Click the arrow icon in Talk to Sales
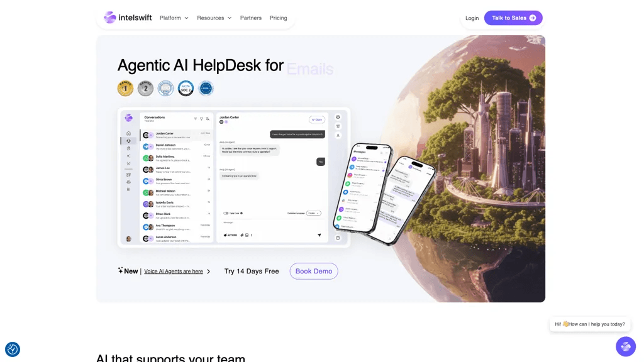The width and height of the screenshot is (644, 362). click(x=533, y=18)
